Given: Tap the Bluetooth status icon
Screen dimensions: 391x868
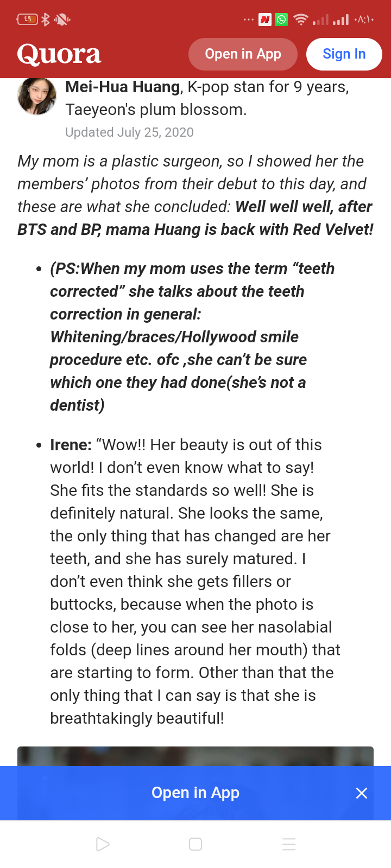Looking at the screenshot, I should coord(46,20).
